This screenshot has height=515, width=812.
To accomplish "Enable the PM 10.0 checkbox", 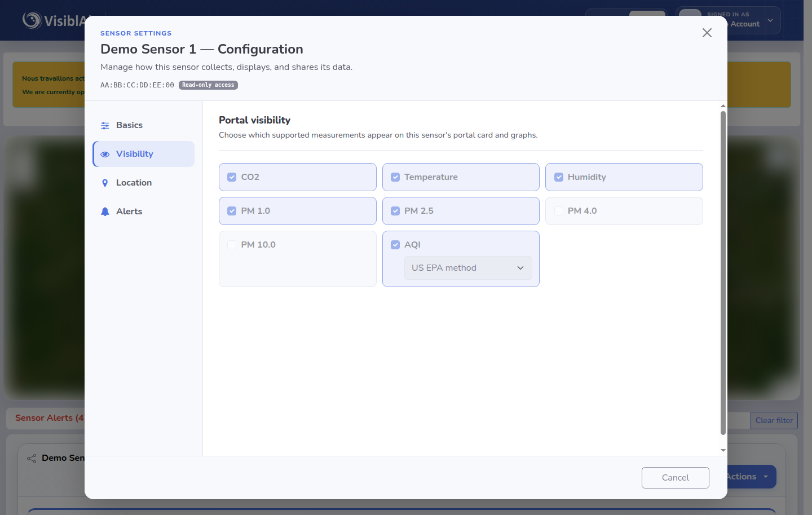I will (x=232, y=245).
